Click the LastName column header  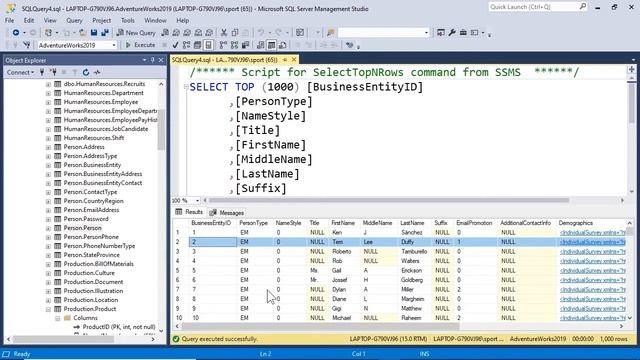[412, 223]
